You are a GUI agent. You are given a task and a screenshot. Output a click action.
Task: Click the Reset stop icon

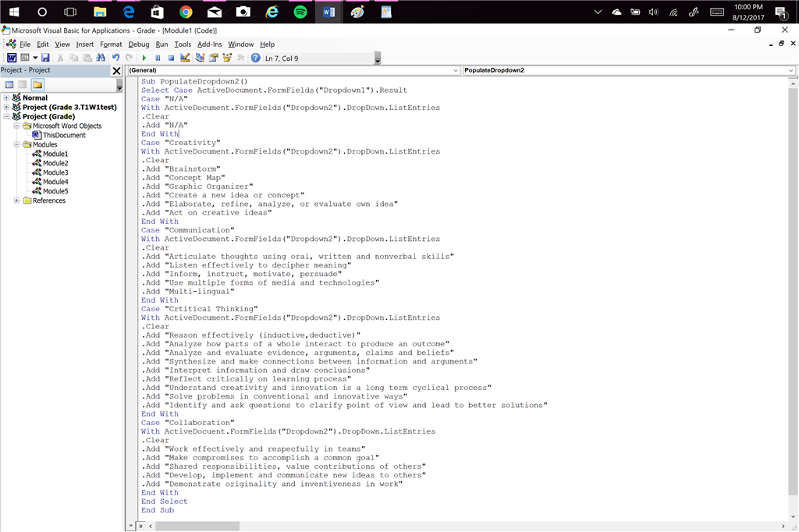pyautogui.click(x=171, y=58)
